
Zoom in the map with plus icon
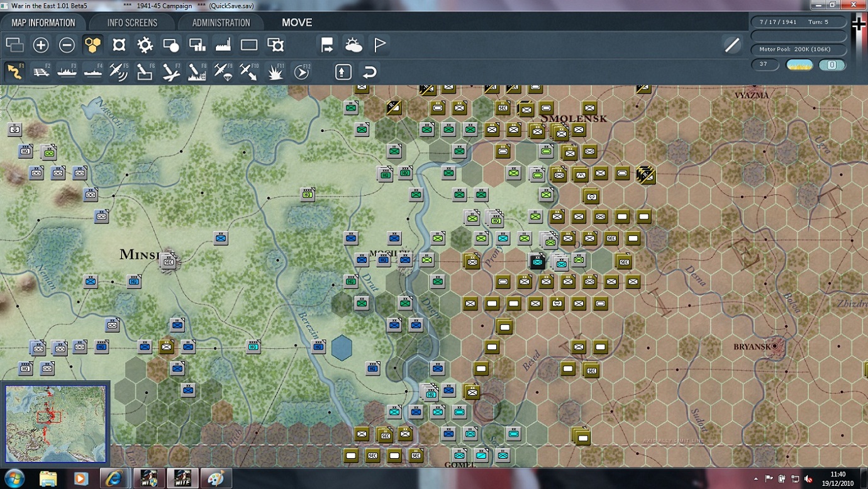click(x=41, y=45)
